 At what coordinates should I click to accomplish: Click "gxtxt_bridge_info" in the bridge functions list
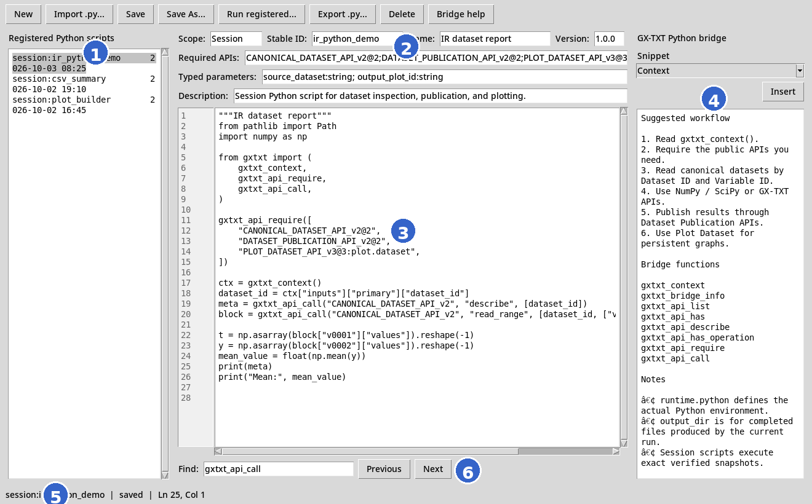[683, 296]
